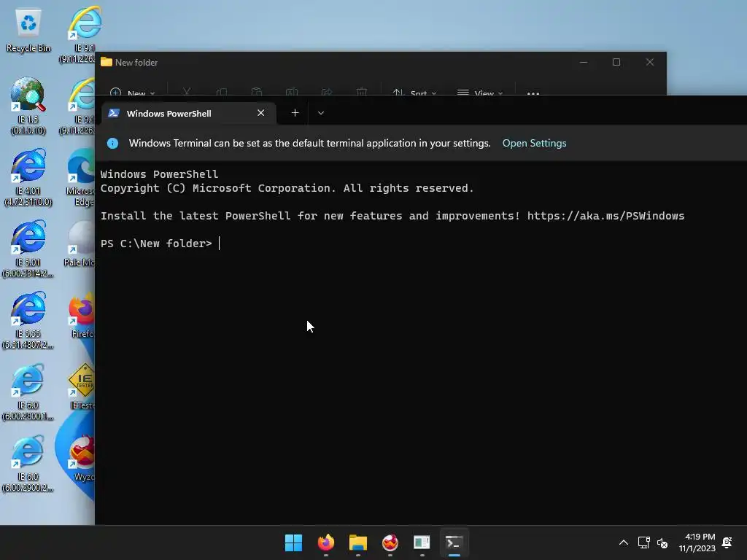
Task: Select the Pale Moon desktop shortcut
Action: (81, 244)
